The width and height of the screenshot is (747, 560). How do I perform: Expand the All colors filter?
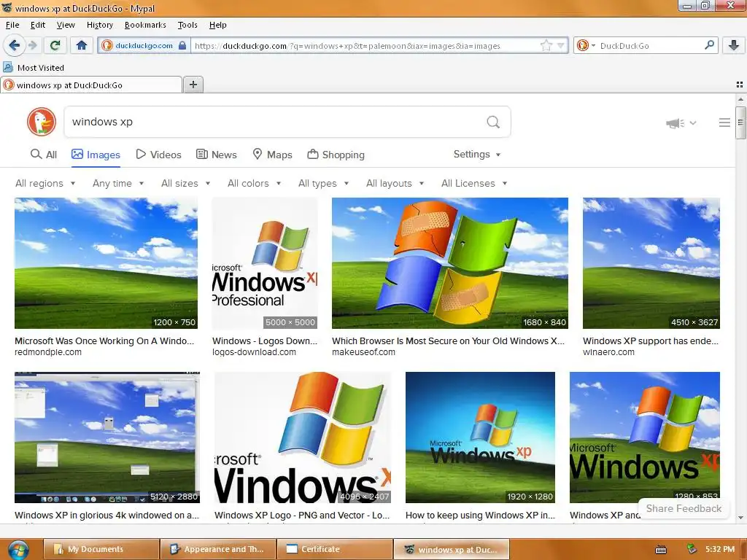pyautogui.click(x=255, y=183)
